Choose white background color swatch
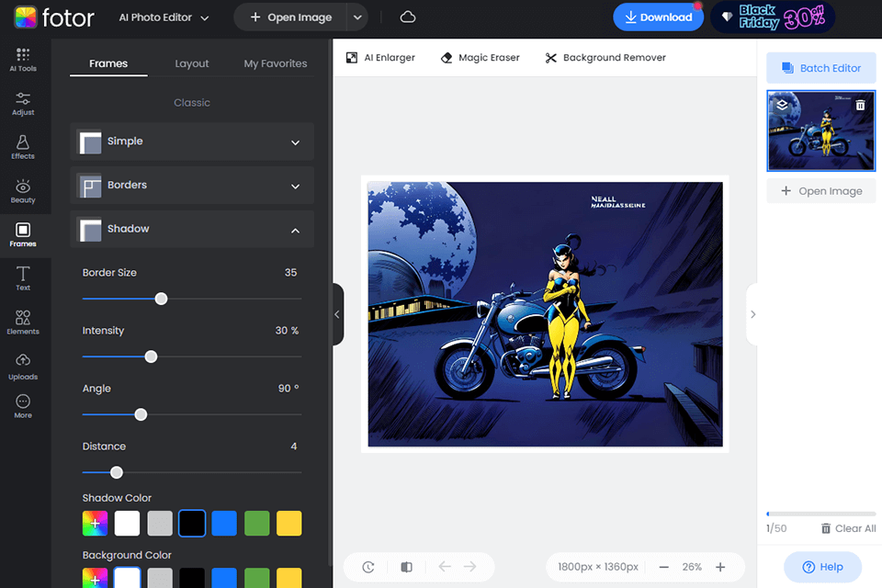Screen dimensions: 882x588 tap(127, 578)
